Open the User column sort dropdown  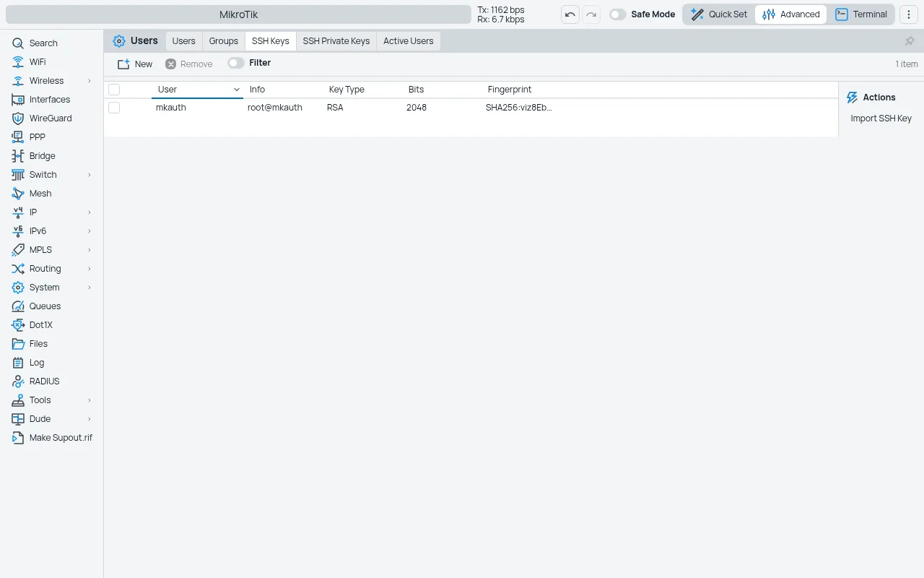coord(237,90)
